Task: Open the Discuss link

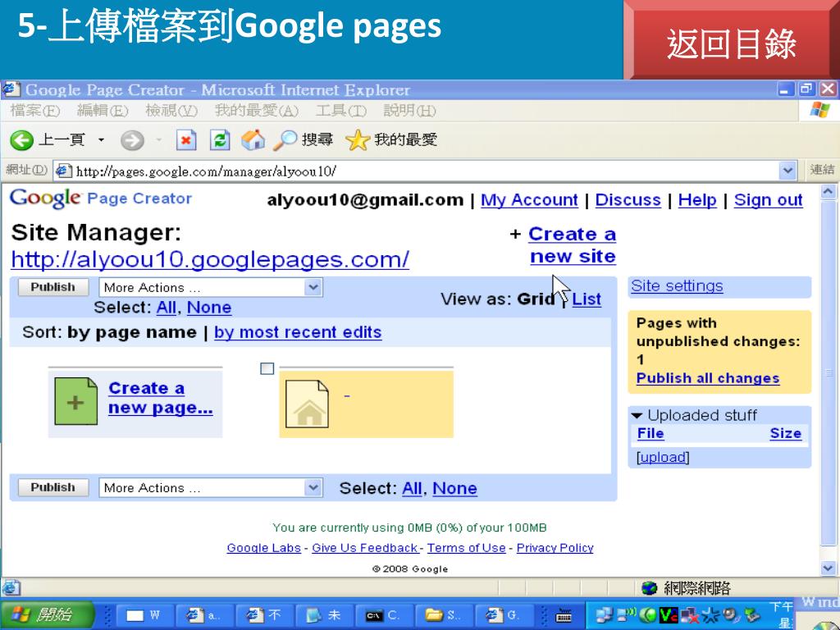Action: tap(628, 200)
